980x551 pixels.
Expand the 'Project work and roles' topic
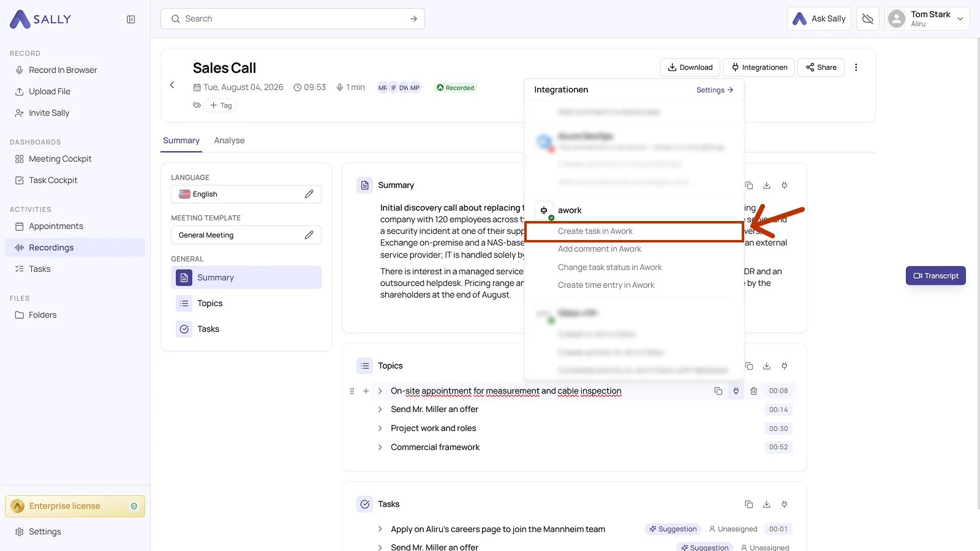pyautogui.click(x=380, y=429)
